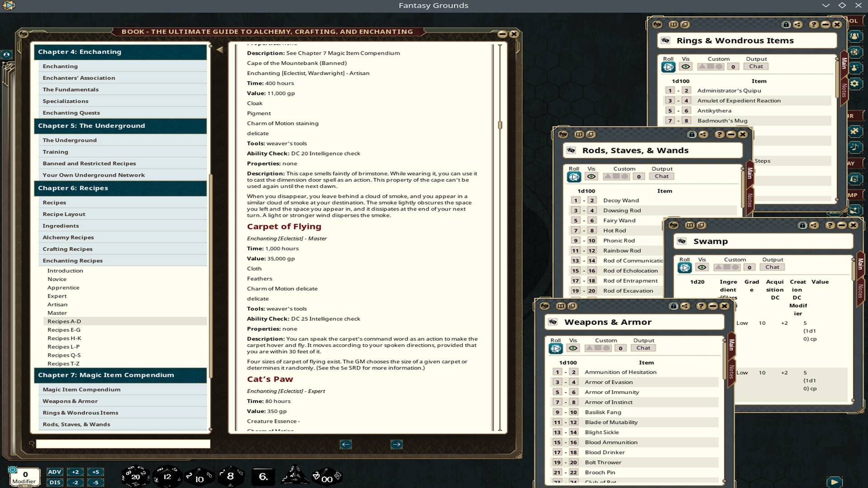Open the copy pages icon in Weapons & Armor window
The height and width of the screenshot is (488, 868).
click(572, 306)
